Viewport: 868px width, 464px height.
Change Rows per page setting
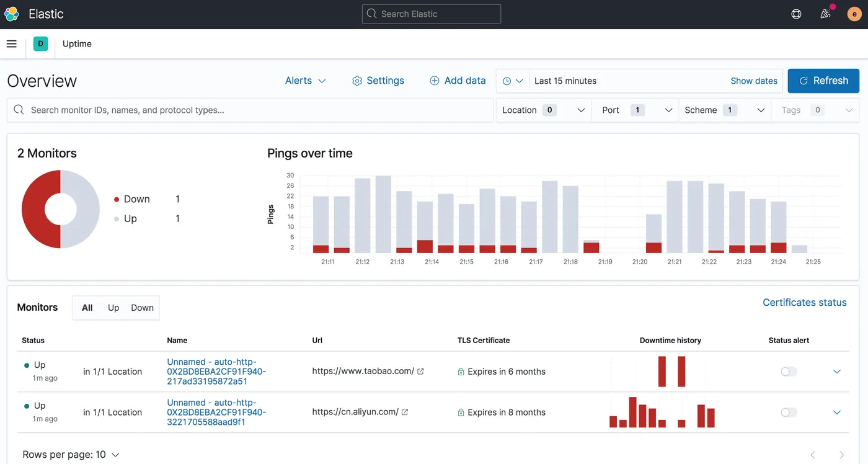71,455
